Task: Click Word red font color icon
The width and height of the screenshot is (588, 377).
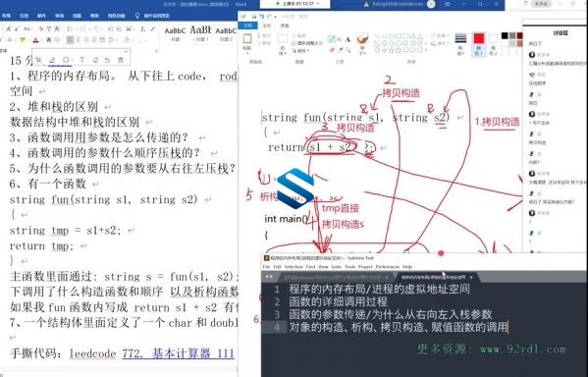Action: click(x=35, y=40)
